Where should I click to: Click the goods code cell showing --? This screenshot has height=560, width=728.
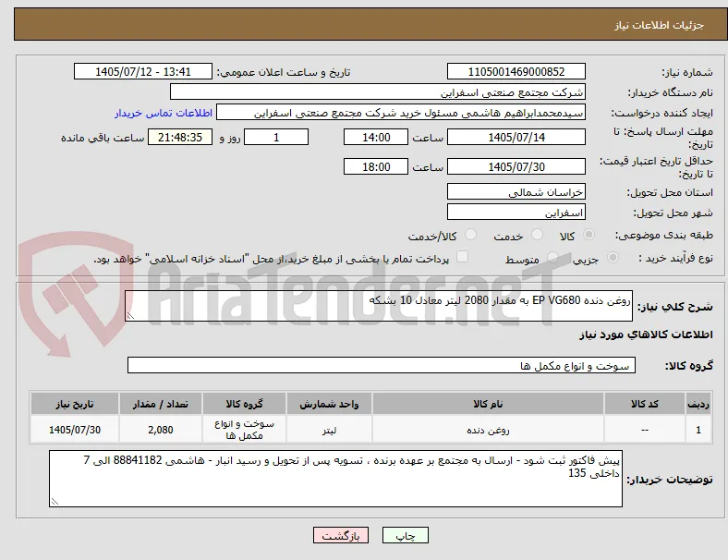645,430
